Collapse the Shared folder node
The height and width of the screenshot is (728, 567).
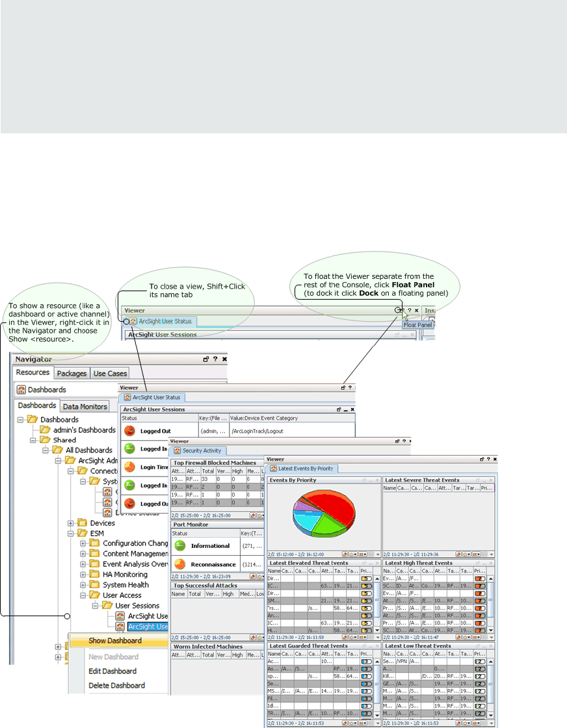[33, 439]
